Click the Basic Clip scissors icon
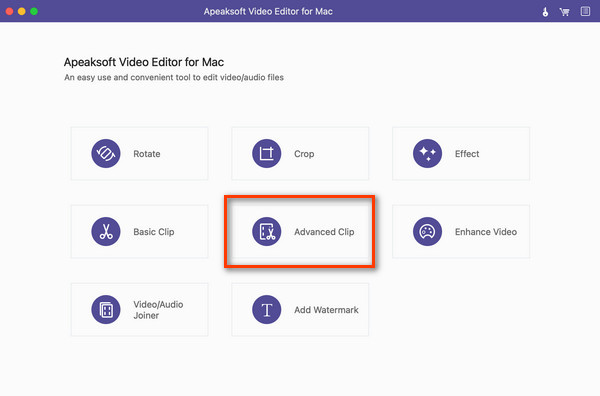This screenshot has height=396, width=600. (x=106, y=231)
